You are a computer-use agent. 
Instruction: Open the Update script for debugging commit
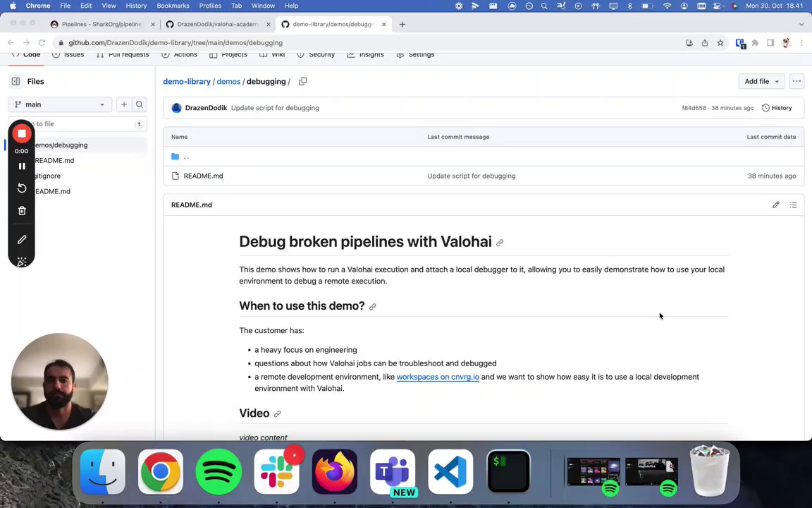point(275,108)
